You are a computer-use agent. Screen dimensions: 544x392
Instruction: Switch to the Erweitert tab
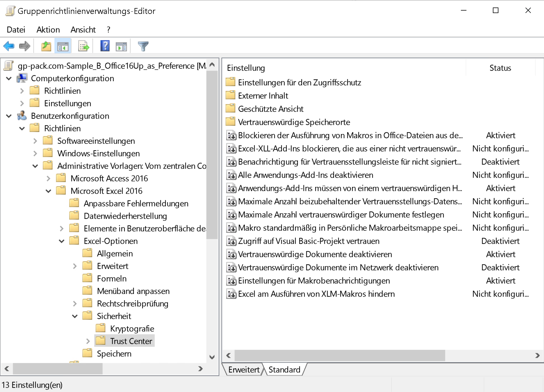point(244,369)
